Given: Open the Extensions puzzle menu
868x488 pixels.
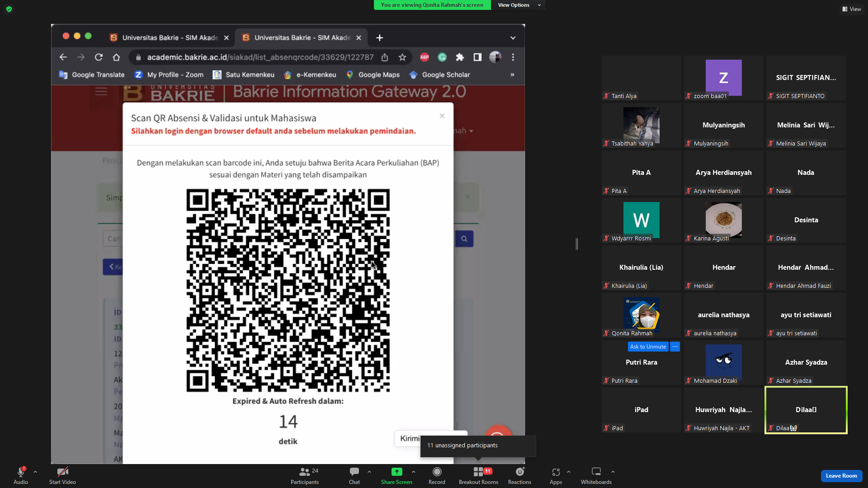Looking at the screenshot, I should tap(460, 57).
